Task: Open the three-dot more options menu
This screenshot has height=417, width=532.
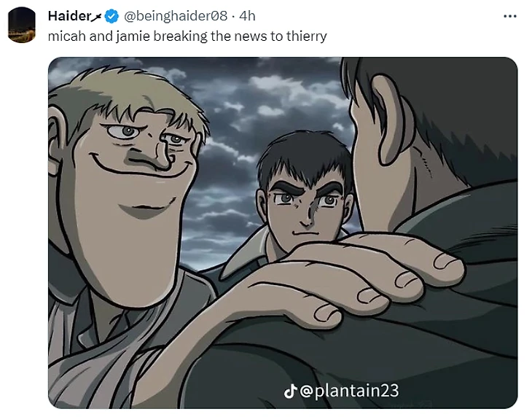Action: click(510, 16)
